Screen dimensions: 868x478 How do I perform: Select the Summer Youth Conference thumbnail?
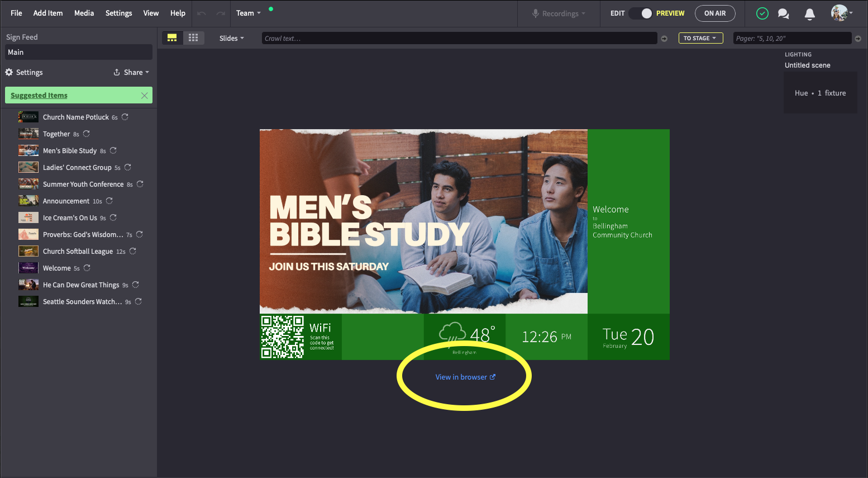(28, 184)
